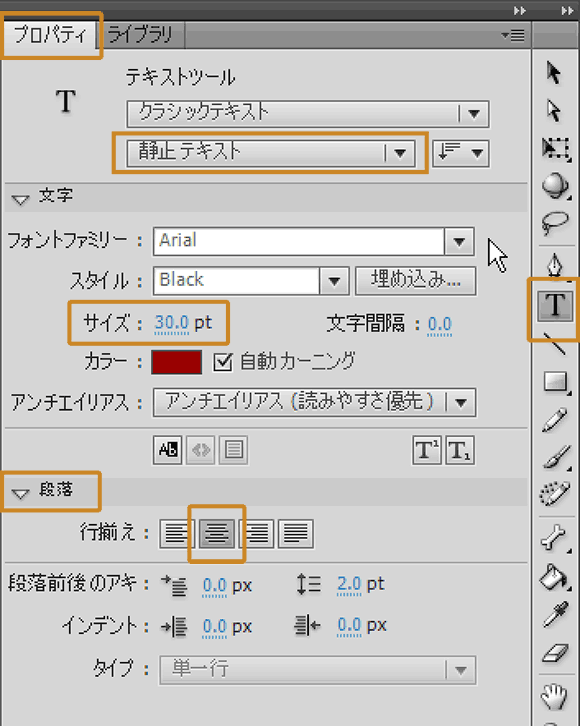This screenshot has width=580, height=726.
Task: Toggle the selectable text button
Action: click(168, 450)
